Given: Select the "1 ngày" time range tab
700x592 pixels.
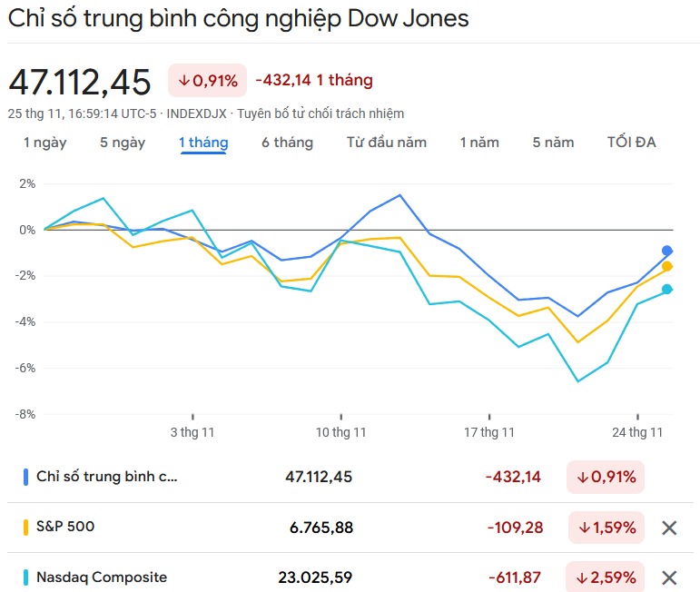Looking at the screenshot, I should point(44,143).
